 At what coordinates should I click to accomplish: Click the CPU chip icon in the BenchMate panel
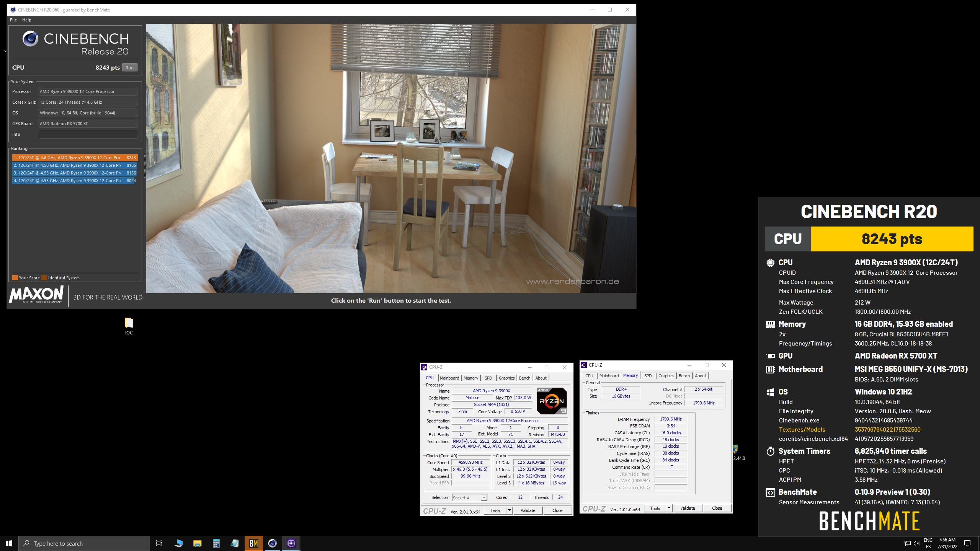click(x=770, y=263)
